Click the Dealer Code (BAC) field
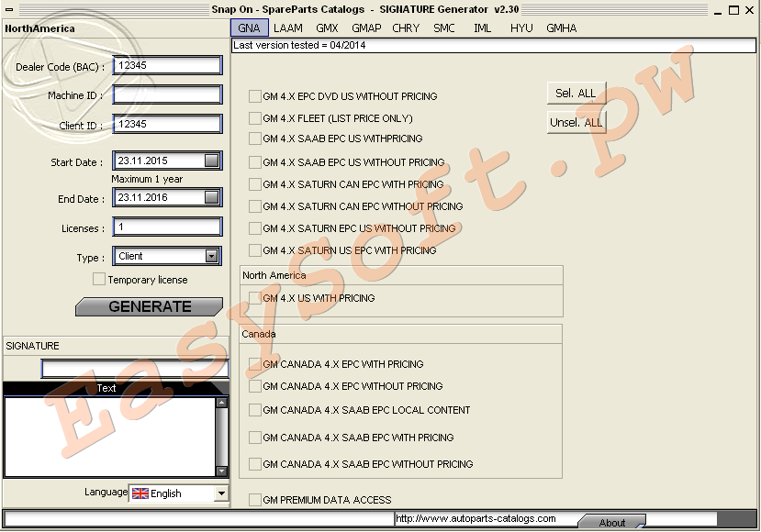 click(167, 65)
